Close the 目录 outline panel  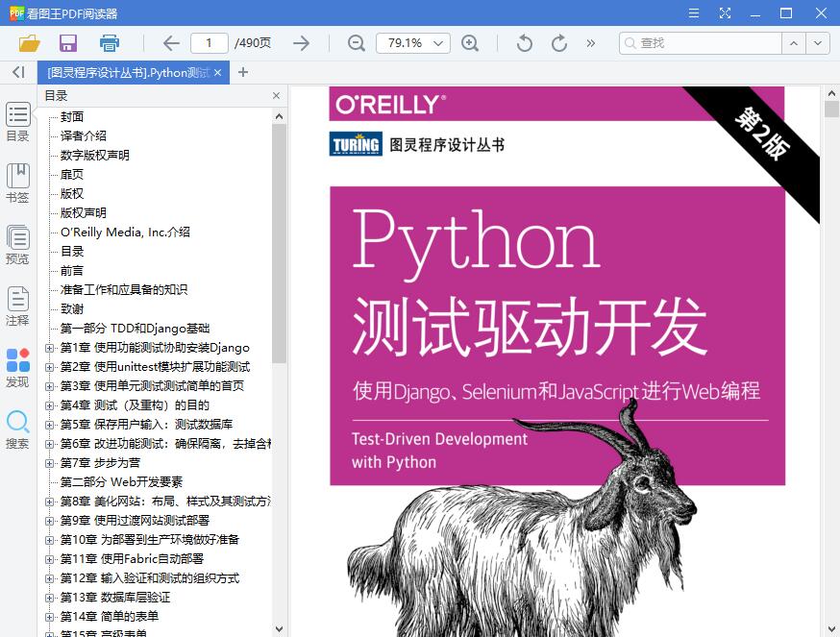tap(277, 95)
